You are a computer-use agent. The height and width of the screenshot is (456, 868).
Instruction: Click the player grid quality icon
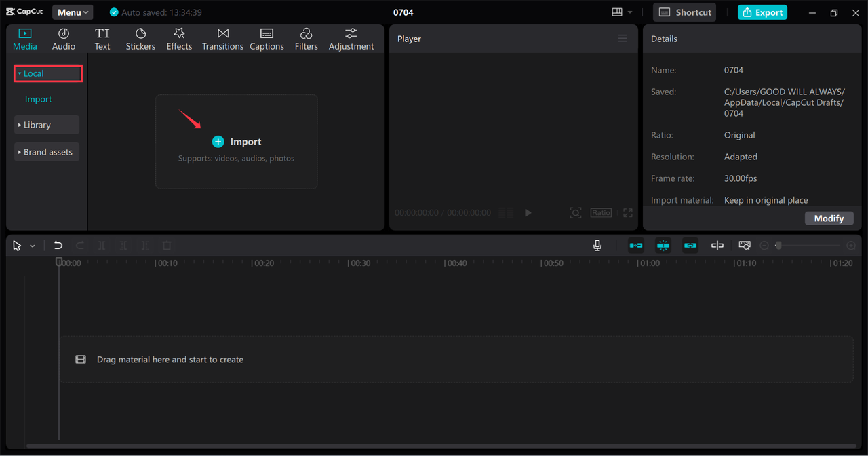pyautogui.click(x=506, y=212)
